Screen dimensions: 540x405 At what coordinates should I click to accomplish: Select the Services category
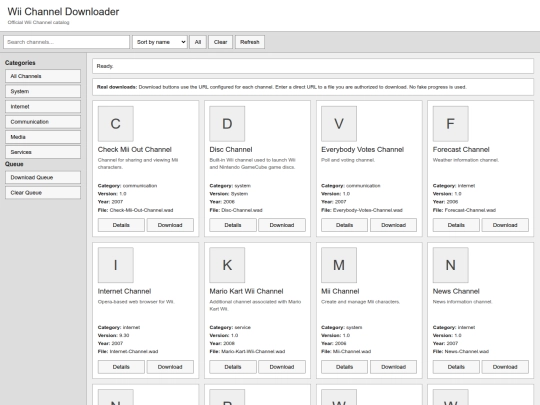coord(43,152)
